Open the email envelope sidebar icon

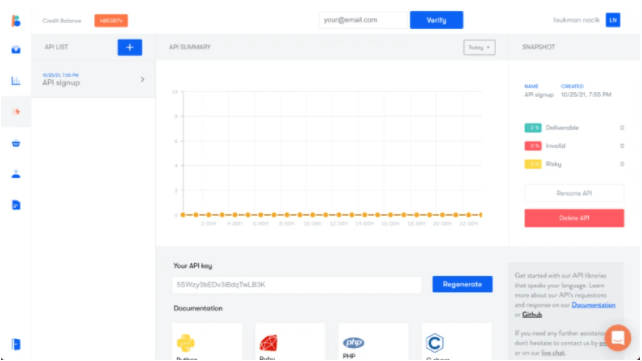tap(16, 50)
